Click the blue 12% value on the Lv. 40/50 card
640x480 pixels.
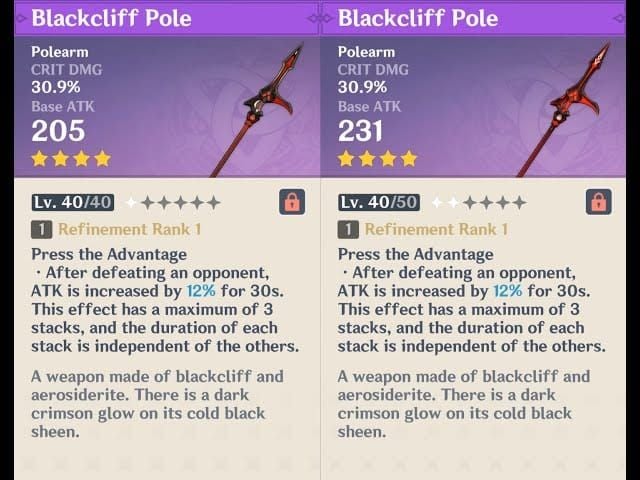[x=506, y=290]
